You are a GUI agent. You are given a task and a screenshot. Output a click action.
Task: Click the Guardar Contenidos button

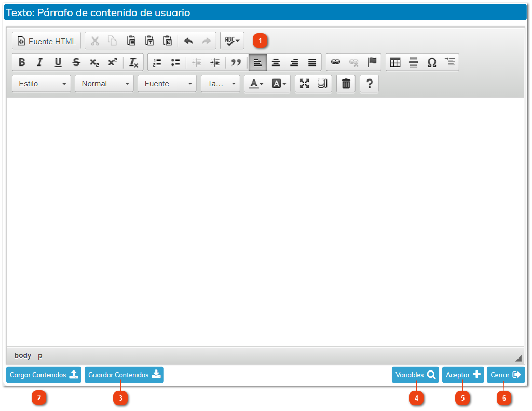pos(124,375)
